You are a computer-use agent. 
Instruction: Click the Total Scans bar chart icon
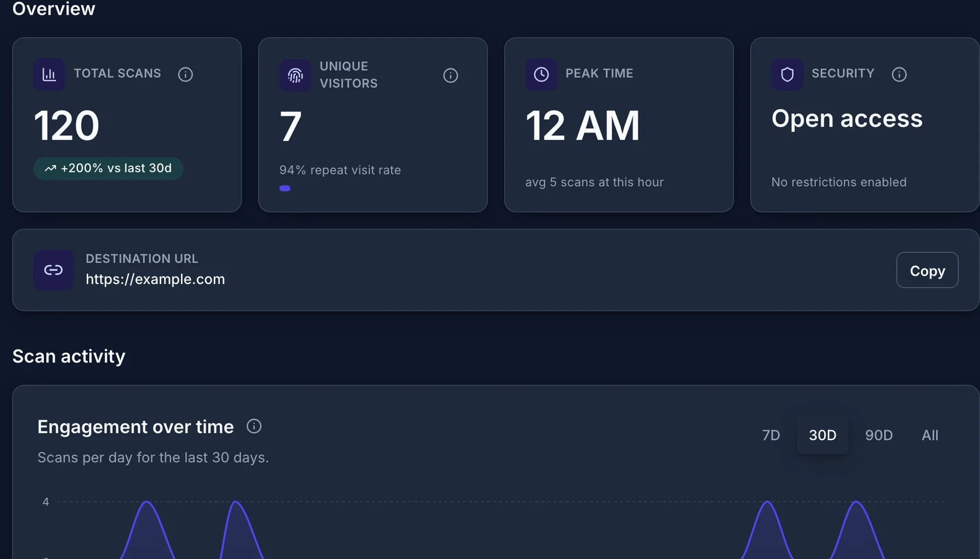pos(49,74)
